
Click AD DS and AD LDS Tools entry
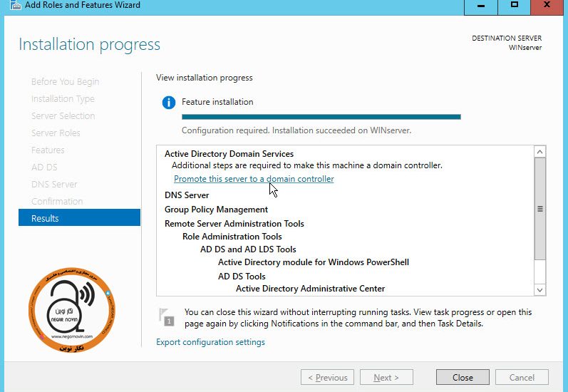[248, 249]
